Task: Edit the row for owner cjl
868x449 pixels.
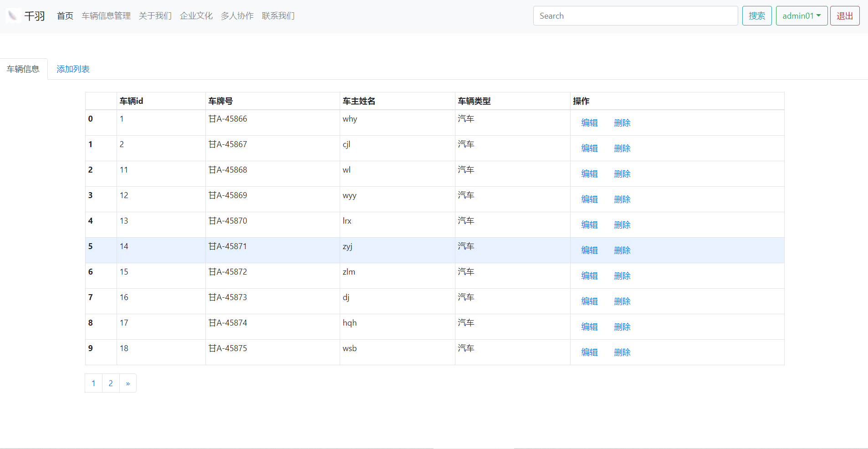Action: [589, 148]
